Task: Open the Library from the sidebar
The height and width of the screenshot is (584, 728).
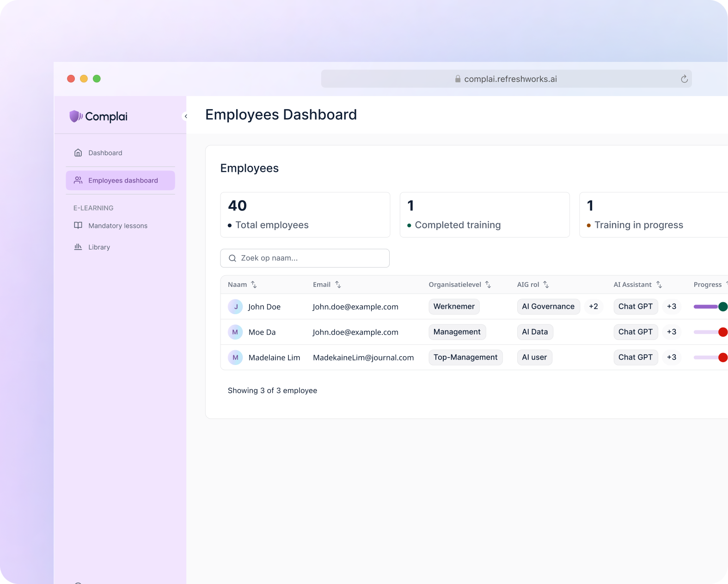Action: [99, 247]
